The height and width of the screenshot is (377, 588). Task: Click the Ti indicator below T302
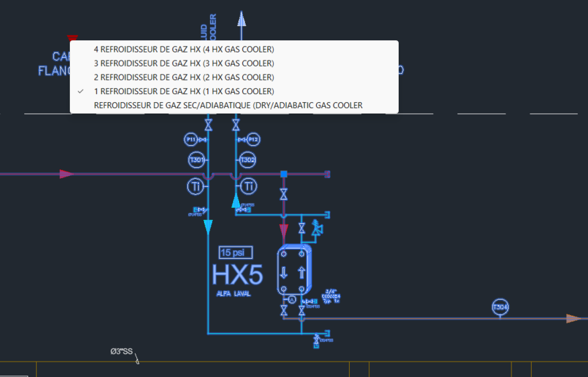click(248, 186)
